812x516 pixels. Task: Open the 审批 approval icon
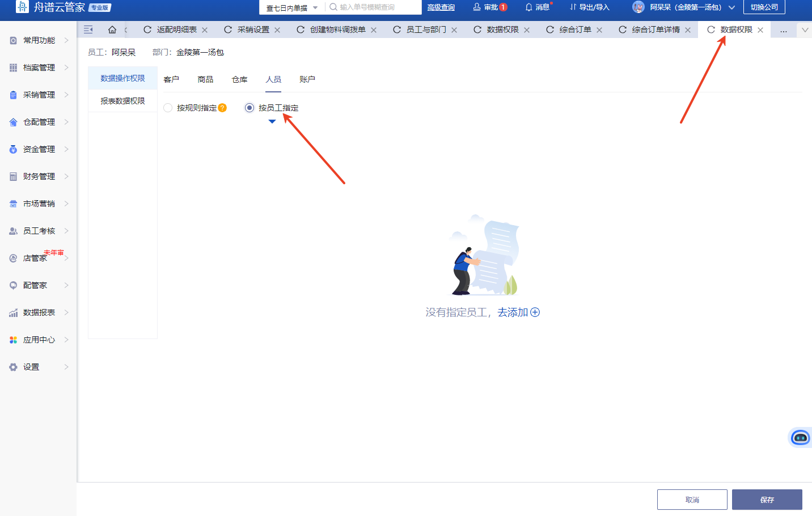click(477, 7)
